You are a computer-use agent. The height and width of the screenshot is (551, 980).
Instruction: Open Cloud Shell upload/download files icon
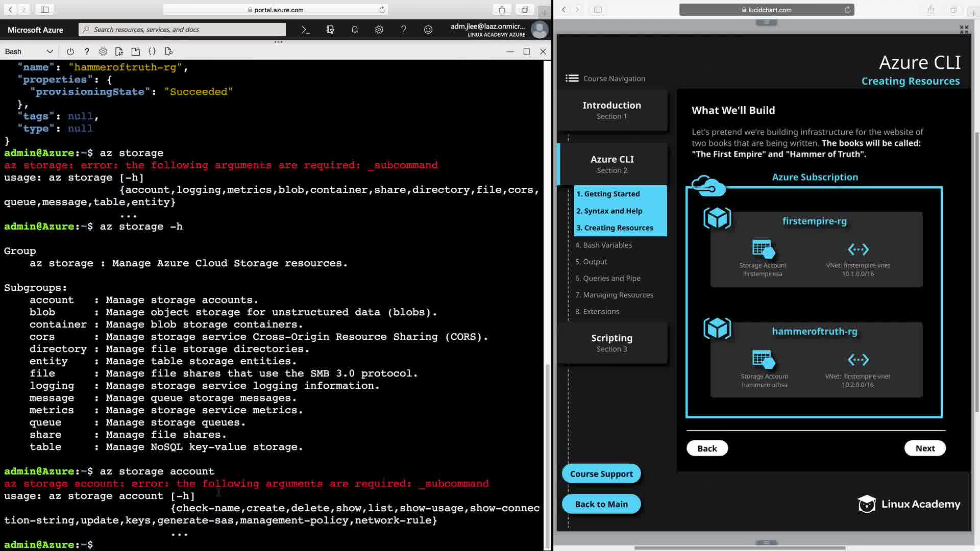tap(119, 52)
